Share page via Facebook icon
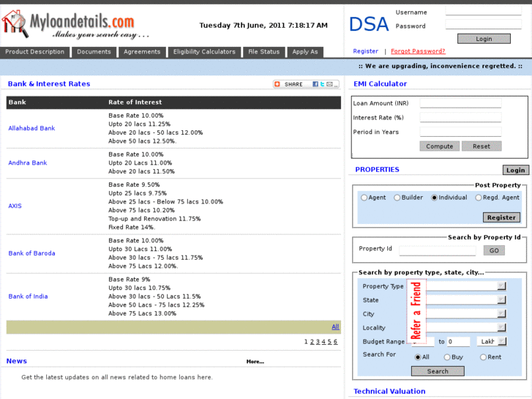532x399 pixels. [315, 84]
